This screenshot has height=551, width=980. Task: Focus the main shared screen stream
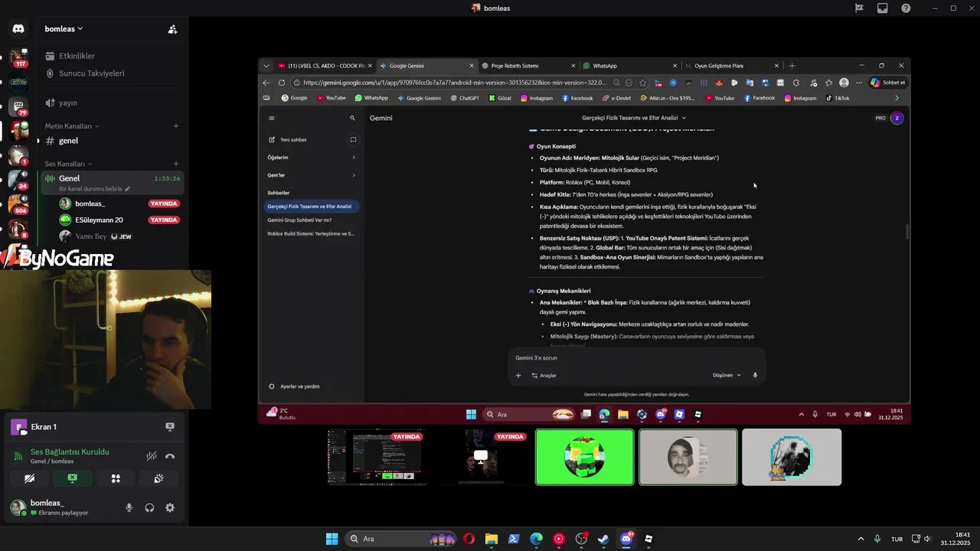pyautogui.click(x=584, y=241)
